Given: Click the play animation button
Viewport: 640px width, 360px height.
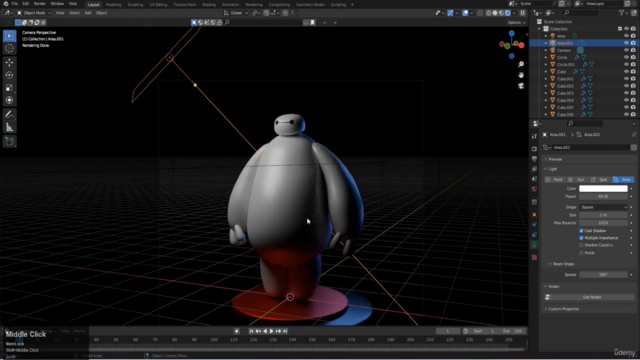Looking at the screenshot, I should [x=271, y=331].
